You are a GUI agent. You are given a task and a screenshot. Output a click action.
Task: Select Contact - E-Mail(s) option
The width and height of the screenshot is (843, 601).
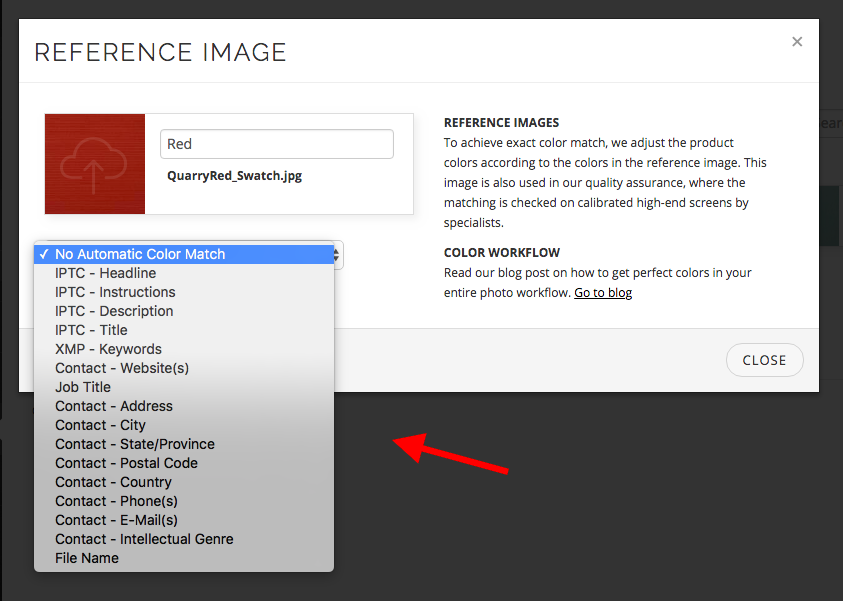coord(116,520)
